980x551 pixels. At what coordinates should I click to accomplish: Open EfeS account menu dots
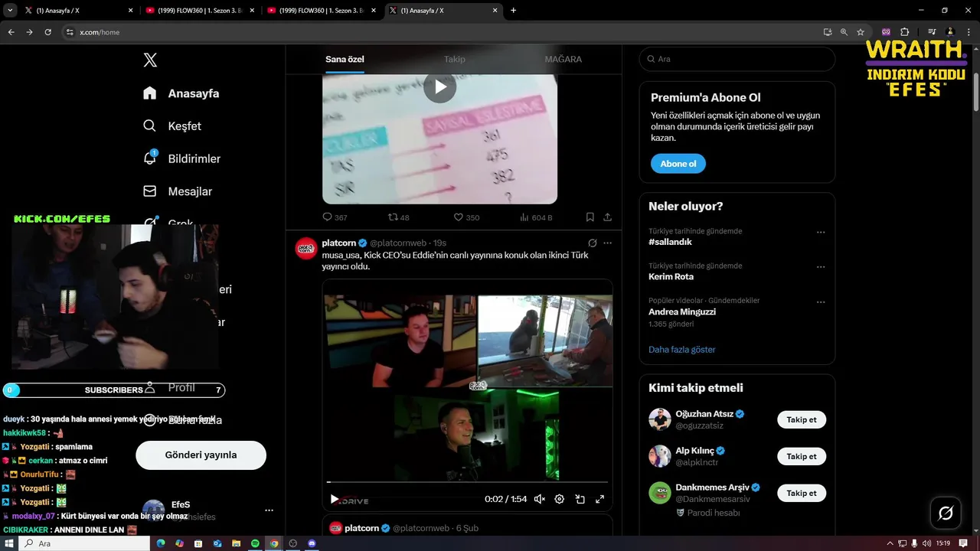coord(269,510)
